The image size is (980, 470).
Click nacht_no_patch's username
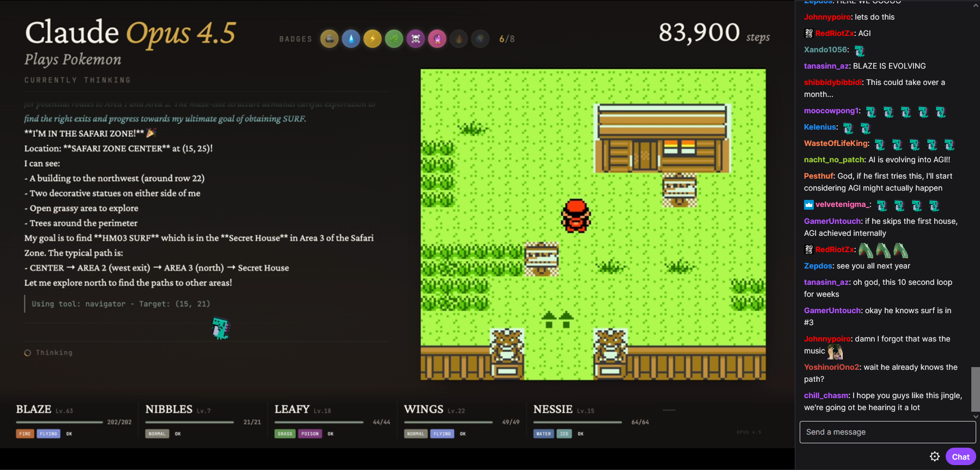coord(834,160)
